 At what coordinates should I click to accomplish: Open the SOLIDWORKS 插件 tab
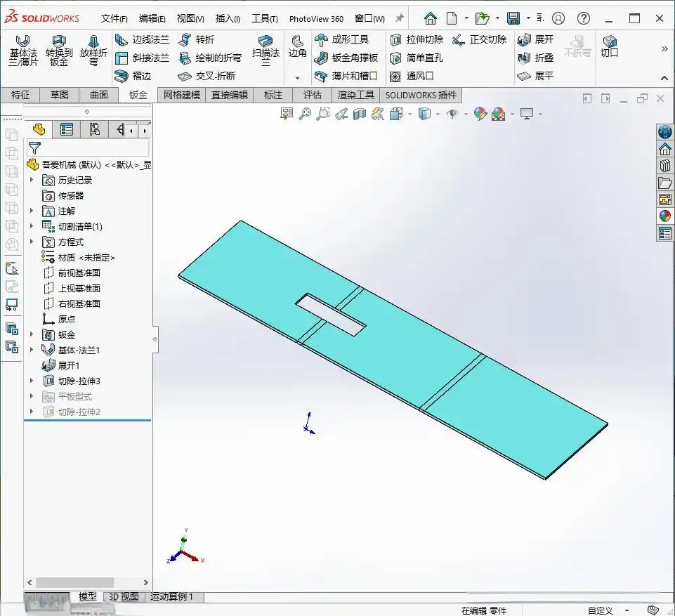[421, 95]
